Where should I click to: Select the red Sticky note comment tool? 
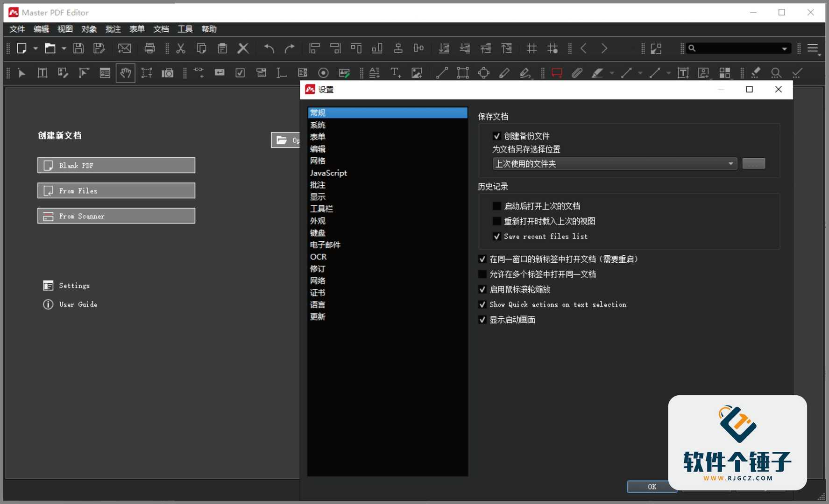[557, 73]
